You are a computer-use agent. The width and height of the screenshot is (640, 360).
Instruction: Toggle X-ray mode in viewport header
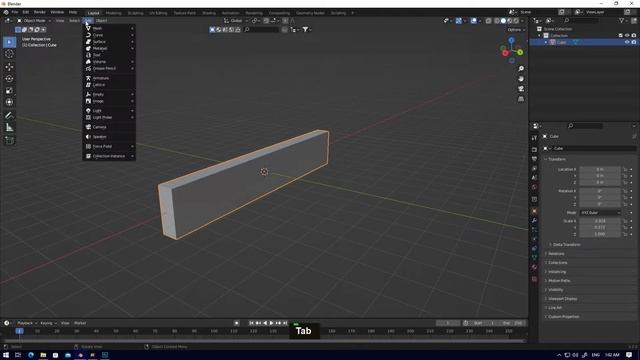tap(488, 20)
